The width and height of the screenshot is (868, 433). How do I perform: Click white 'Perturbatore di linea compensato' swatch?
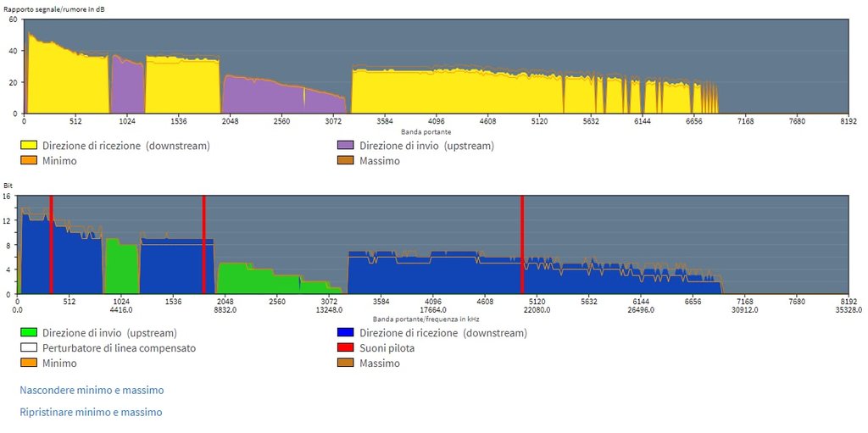(x=28, y=348)
